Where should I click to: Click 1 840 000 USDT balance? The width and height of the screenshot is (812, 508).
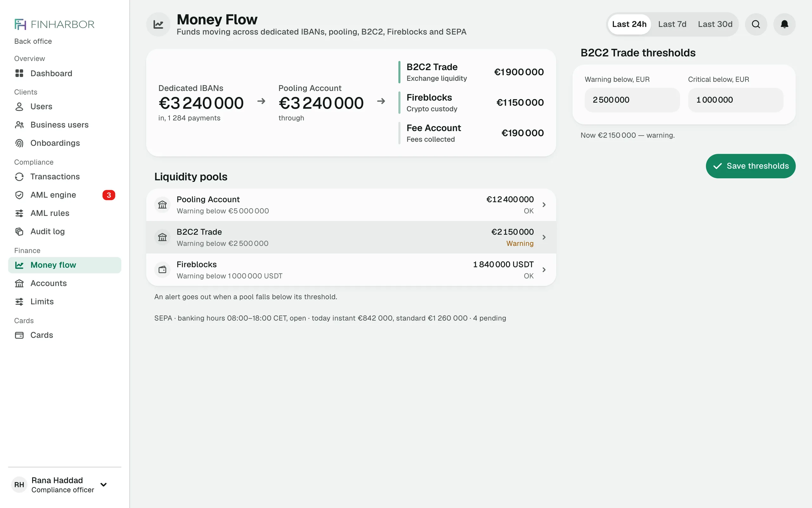(x=503, y=264)
